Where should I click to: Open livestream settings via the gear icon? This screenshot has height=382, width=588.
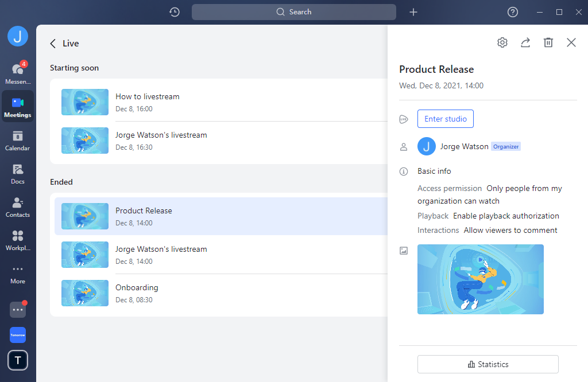(502, 42)
